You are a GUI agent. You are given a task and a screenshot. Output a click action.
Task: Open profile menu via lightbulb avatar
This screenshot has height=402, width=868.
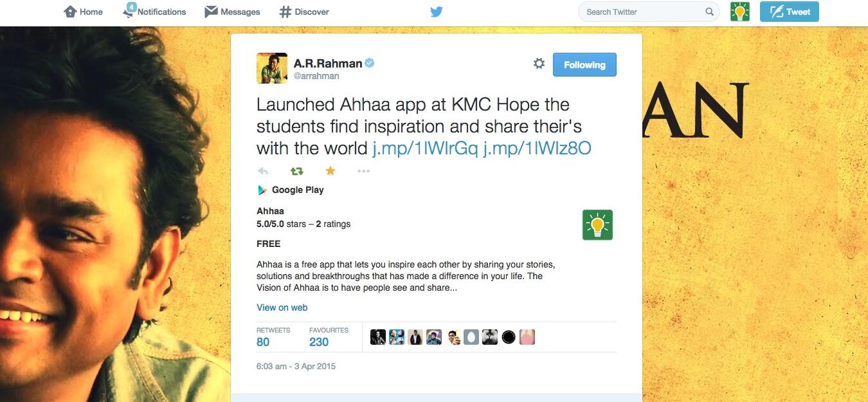740,12
